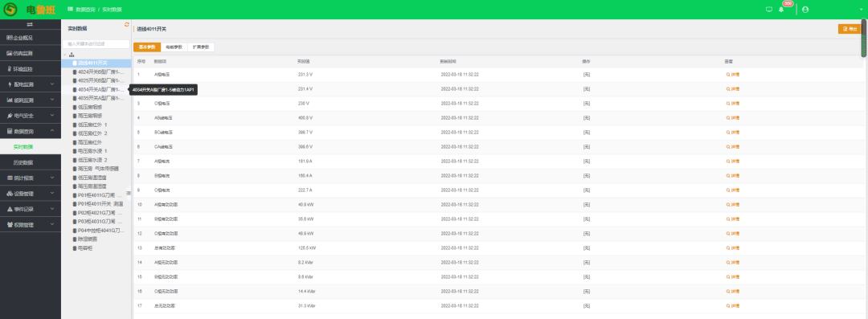Viewport: 868px width, 319px height.
Task: Open details for the 31.3 kVar row
Action: point(732,305)
